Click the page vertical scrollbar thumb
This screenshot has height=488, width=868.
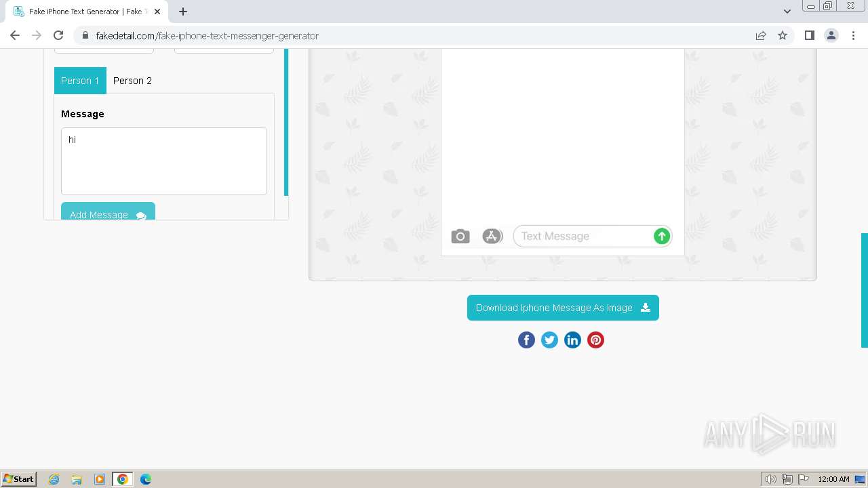coord(865,290)
